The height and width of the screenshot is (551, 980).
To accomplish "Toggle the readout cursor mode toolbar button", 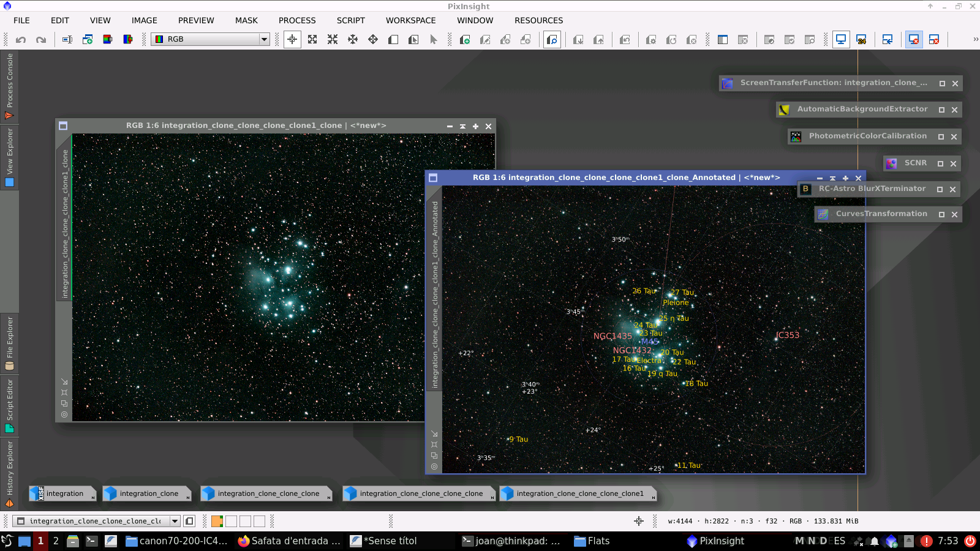I will 292,39.
